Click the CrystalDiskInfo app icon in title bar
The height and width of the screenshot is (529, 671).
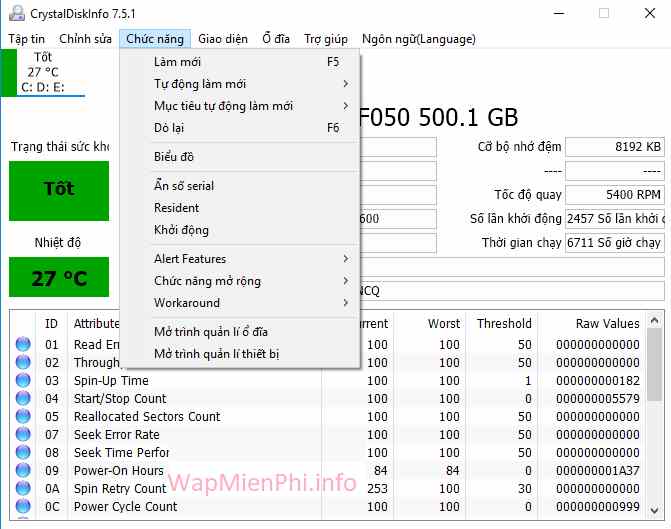[17, 13]
